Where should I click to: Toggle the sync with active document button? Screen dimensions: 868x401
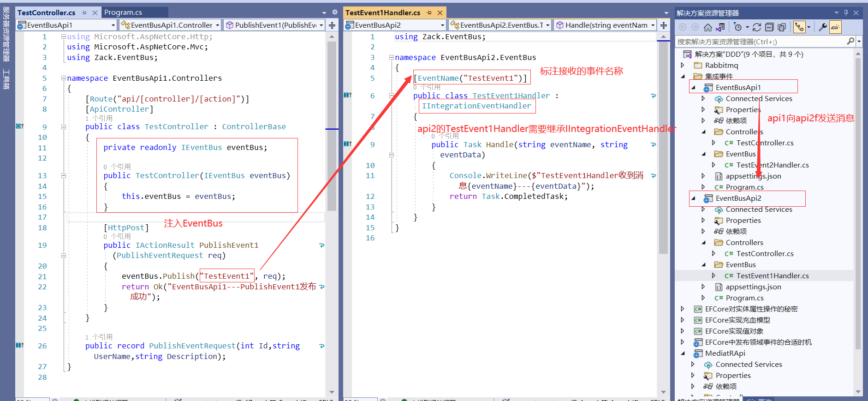coord(799,27)
